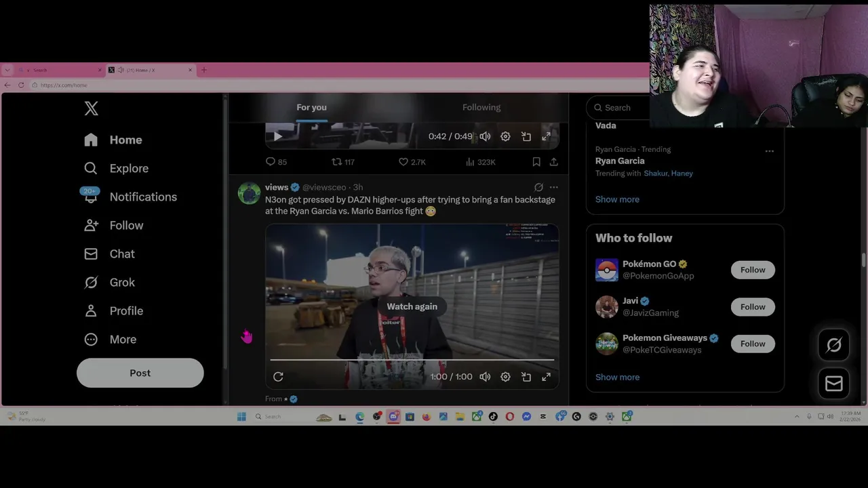The width and height of the screenshot is (868, 488).
Task: Mute the 1:00 / 1:00 video
Action: 485,377
